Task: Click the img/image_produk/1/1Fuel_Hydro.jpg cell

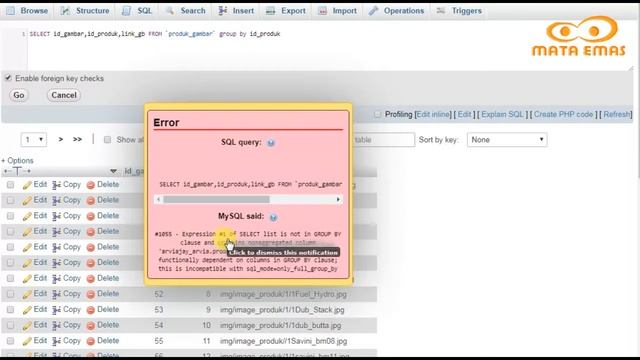Action: 283,294
